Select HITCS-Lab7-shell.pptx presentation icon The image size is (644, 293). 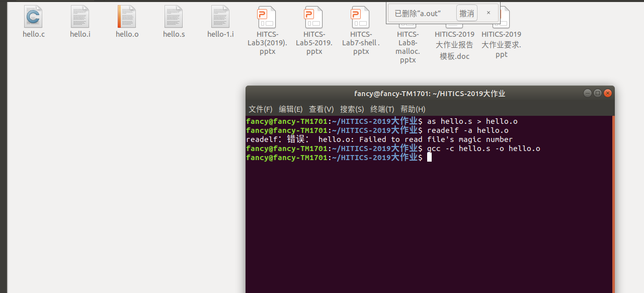[x=361, y=17]
